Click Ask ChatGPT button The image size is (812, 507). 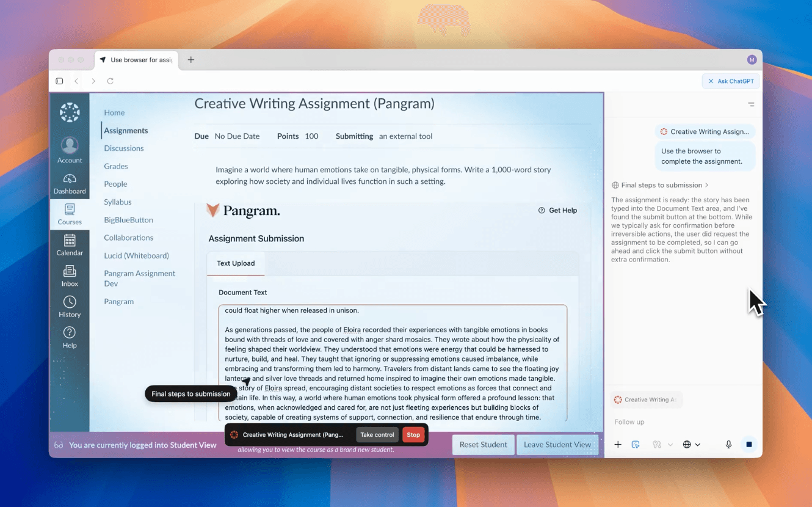(731, 81)
